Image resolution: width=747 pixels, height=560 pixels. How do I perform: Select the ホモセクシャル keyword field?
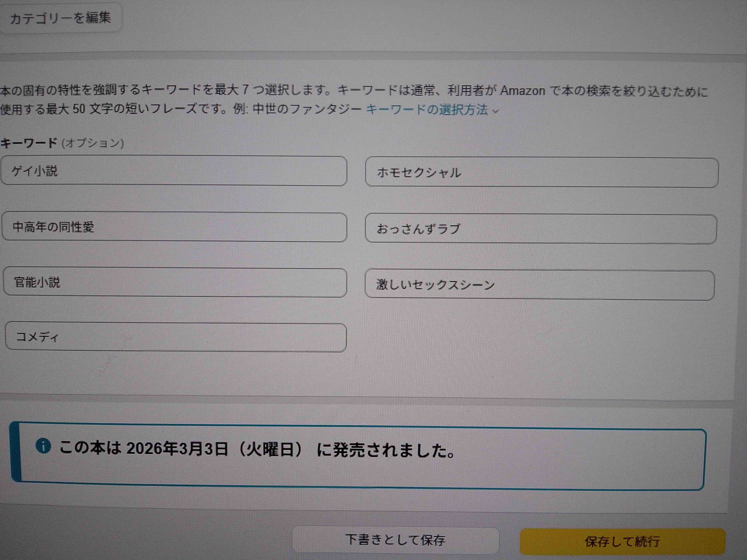(542, 172)
